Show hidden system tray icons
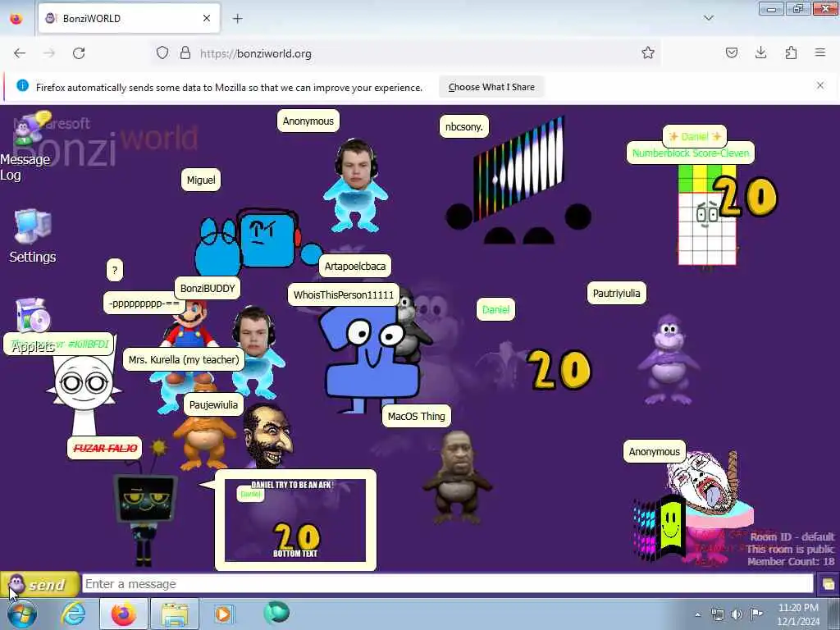The width and height of the screenshot is (840, 630). pyautogui.click(x=697, y=614)
